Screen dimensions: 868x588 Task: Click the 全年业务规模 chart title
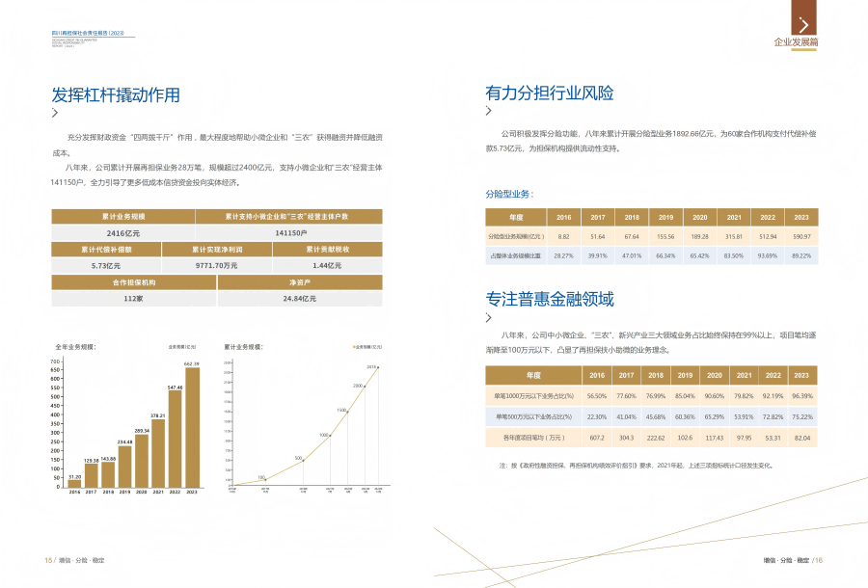(x=75, y=347)
